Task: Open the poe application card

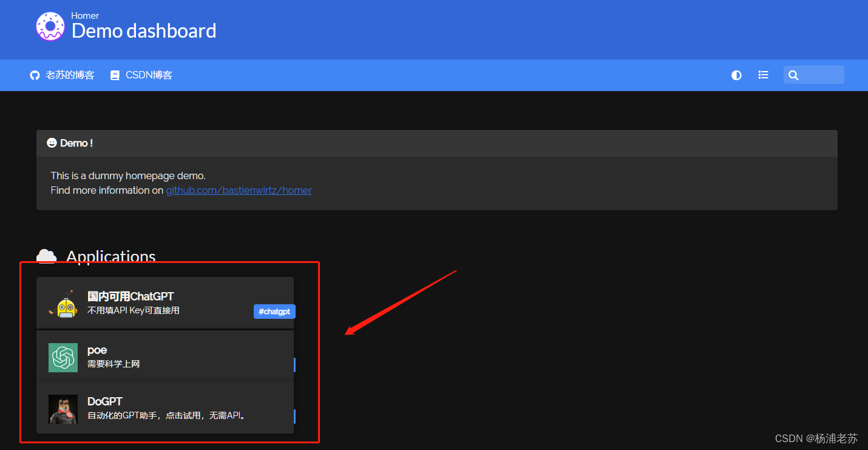Action: click(x=165, y=356)
